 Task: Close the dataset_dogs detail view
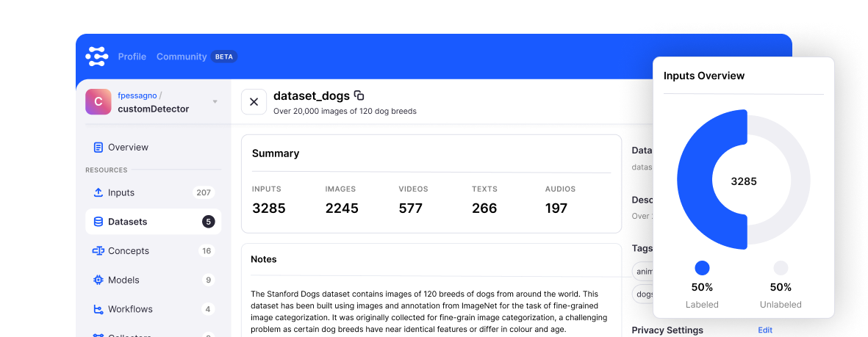pyautogui.click(x=254, y=102)
